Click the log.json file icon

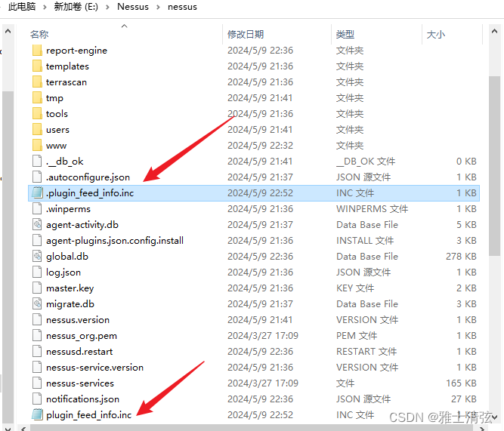[37, 272]
